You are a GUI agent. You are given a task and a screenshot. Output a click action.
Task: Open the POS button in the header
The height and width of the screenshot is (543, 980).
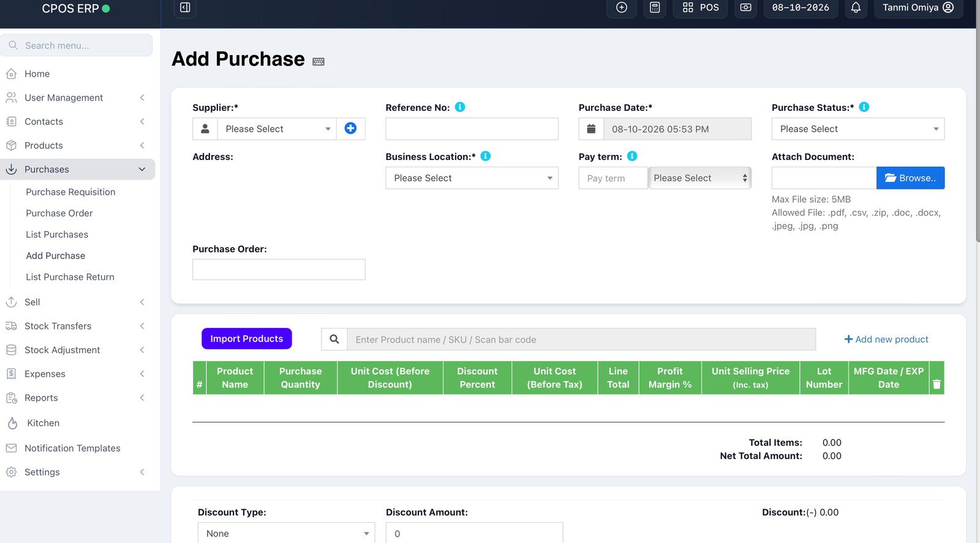click(700, 8)
